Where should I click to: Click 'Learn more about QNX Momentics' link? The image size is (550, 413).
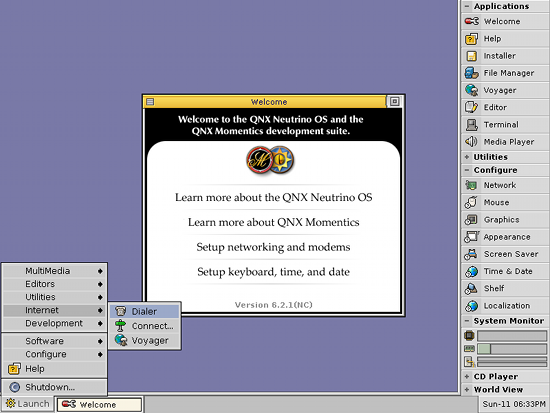(274, 222)
